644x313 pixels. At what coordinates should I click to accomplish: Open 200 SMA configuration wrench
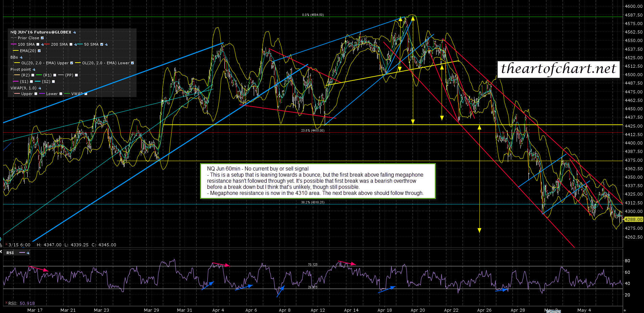[75, 45]
